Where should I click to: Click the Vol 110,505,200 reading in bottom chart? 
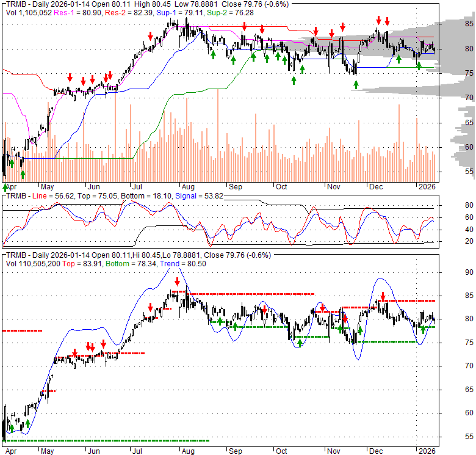33,264
